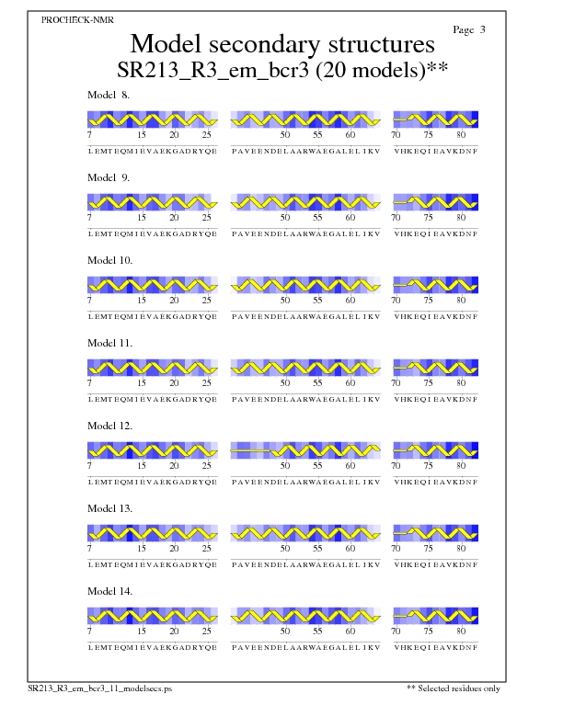Click Model 12's middle helix diagram
This screenshot has width=563, height=728.
click(306, 450)
